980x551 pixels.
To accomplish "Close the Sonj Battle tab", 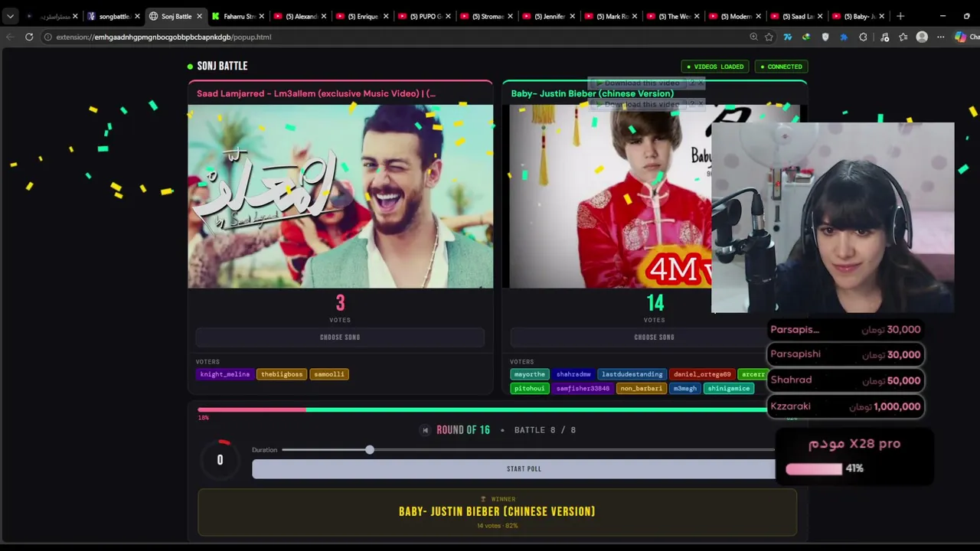I will (x=200, y=16).
